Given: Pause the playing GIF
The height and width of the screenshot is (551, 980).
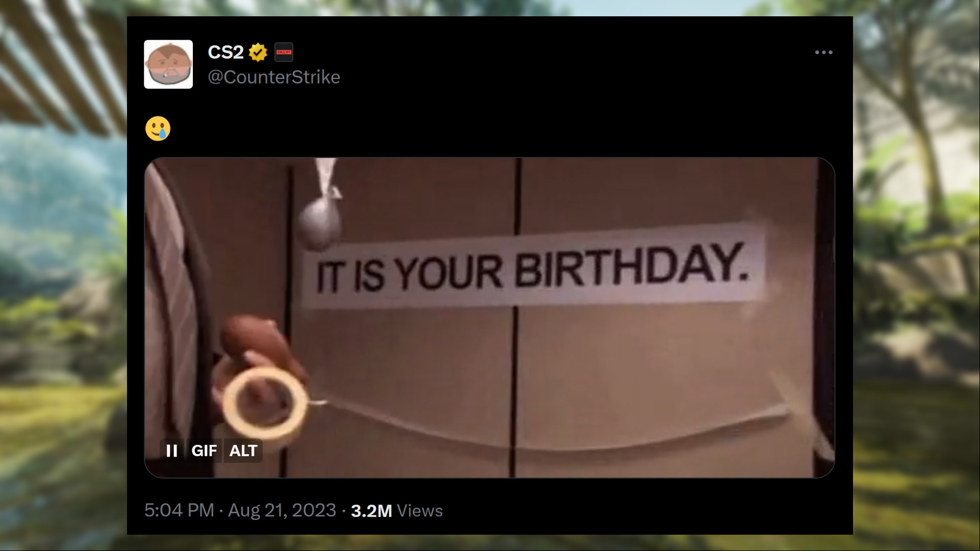Looking at the screenshot, I should click(172, 451).
